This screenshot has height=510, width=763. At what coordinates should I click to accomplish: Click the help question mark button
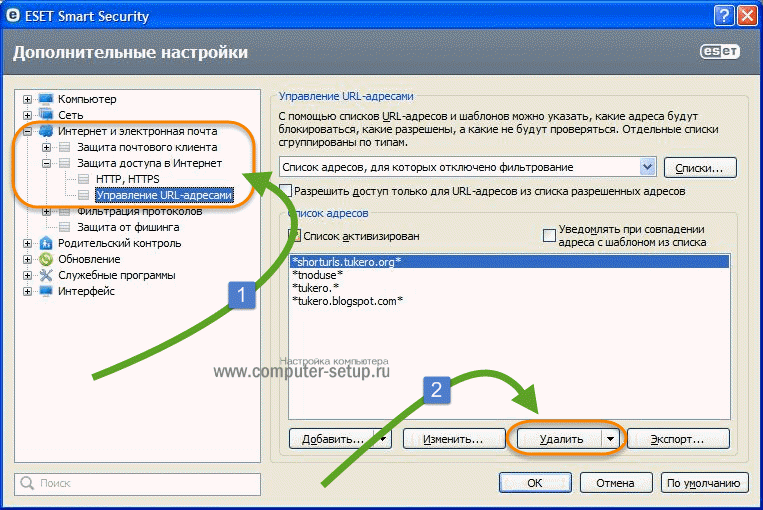coord(724,16)
